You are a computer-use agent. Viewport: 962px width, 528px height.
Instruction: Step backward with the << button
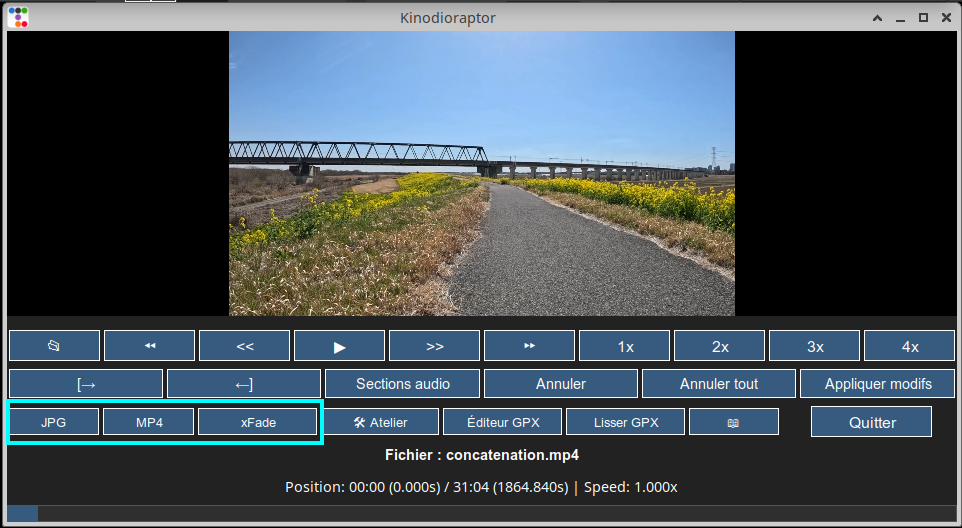point(245,346)
